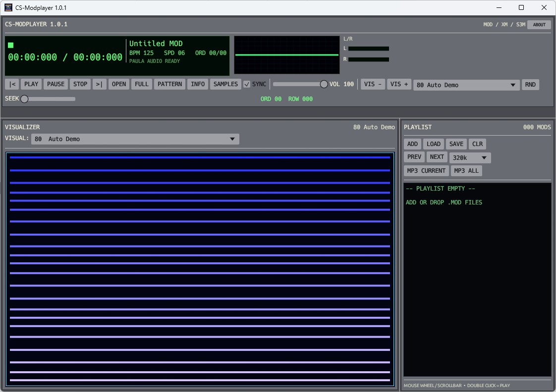This screenshot has width=556, height=392.
Task: Open top toolbar 80 Auto Demo dropdown
Action: pyautogui.click(x=466, y=85)
